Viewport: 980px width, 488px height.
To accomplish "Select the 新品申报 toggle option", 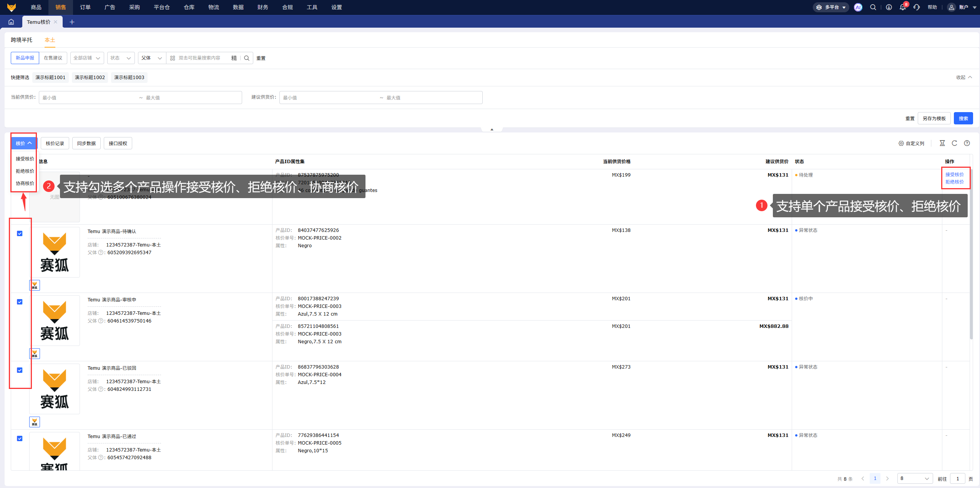I will coord(25,58).
